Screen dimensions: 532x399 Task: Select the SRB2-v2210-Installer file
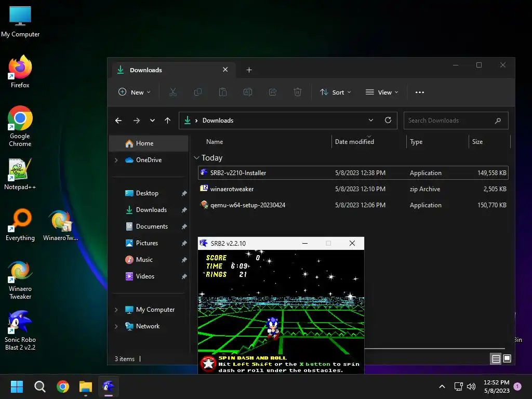[x=353, y=172]
